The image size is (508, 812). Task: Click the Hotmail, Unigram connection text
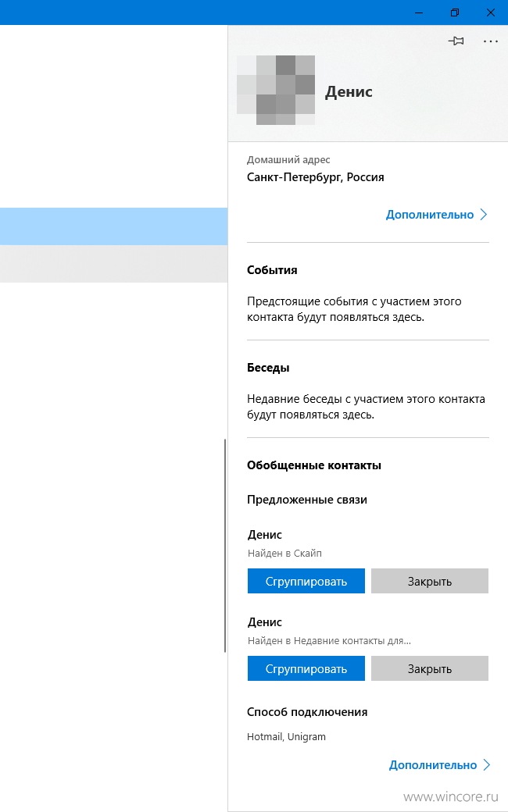coord(286,736)
